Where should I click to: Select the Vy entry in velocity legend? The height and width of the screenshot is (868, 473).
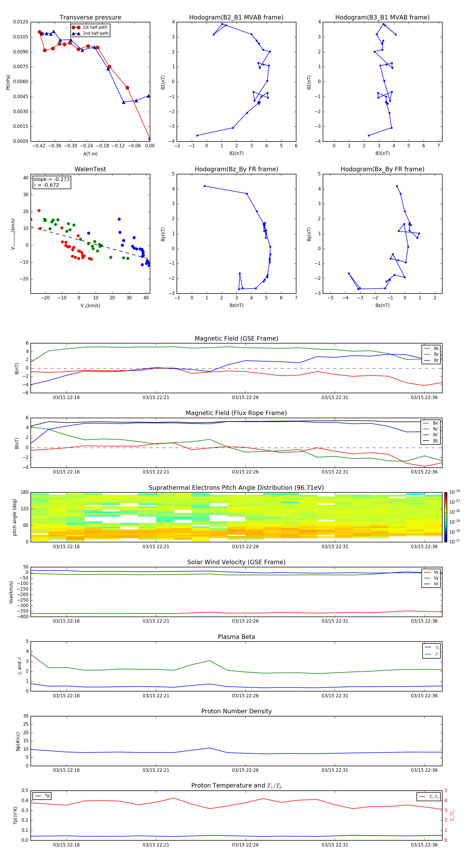431,578
